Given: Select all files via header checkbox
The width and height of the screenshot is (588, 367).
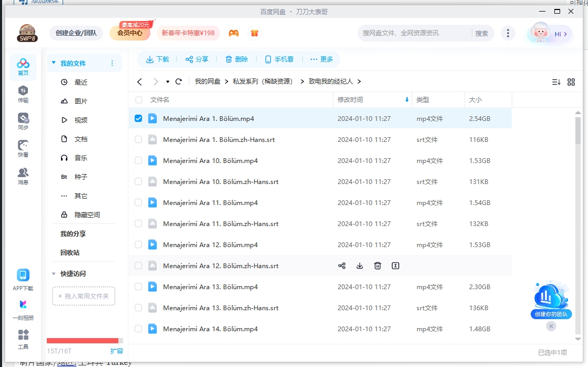Looking at the screenshot, I should tap(138, 99).
